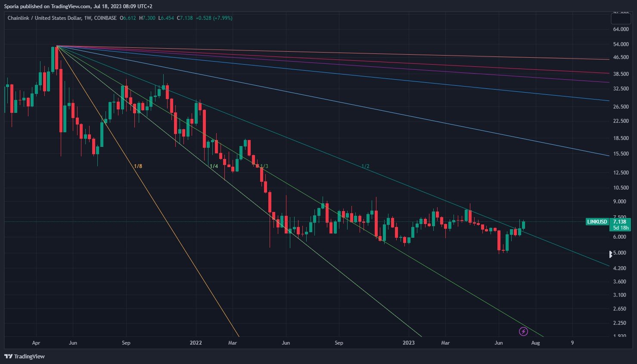Screen dimensions: 637x364
Task: Click the close value C7.138
Action: 185,18
